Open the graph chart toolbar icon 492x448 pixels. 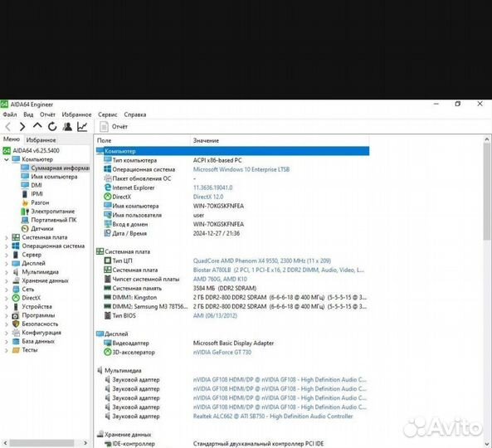[x=82, y=127]
